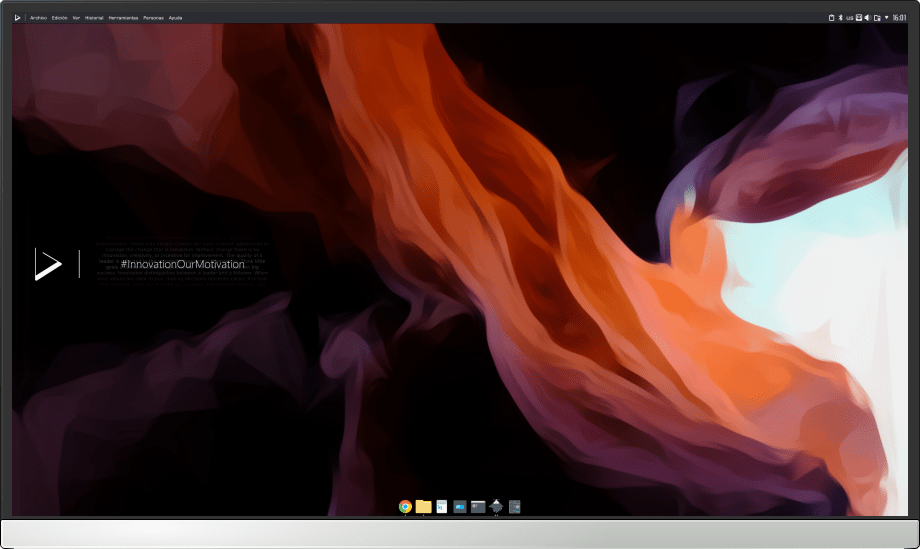920x549 pixels.
Task: Open the Edición menu
Action: (59, 18)
